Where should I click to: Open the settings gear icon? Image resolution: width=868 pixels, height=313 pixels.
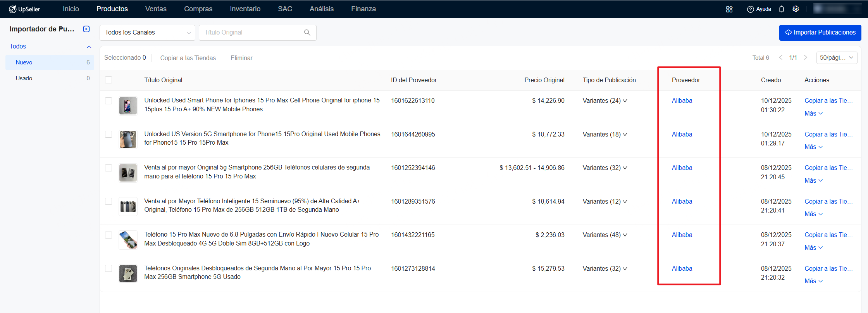[x=796, y=9]
